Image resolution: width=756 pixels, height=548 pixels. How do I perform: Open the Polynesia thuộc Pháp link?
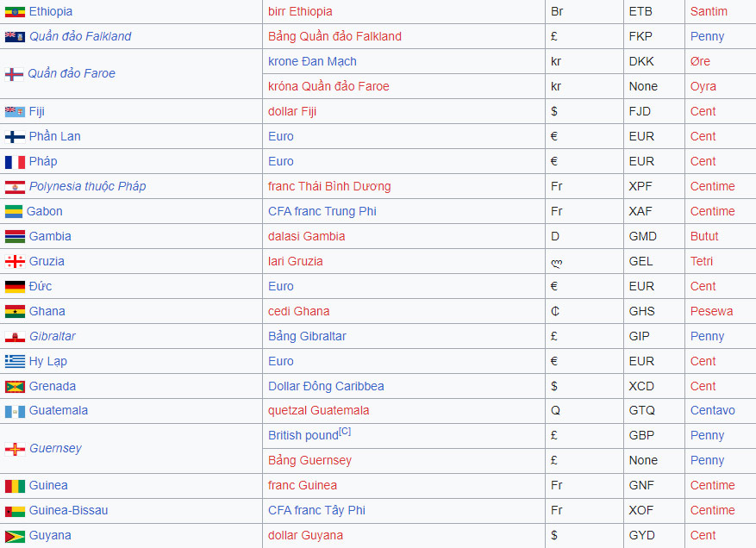pyautogui.click(x=87, y=187)
